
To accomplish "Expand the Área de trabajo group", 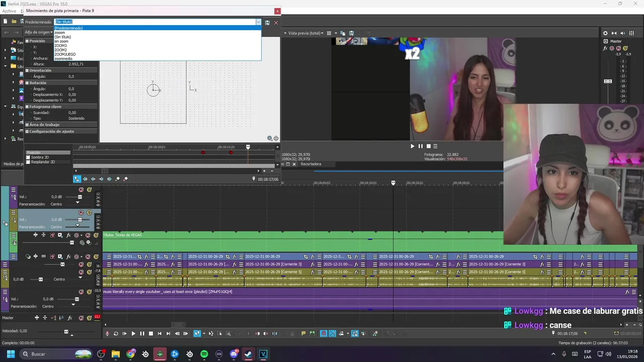I will pos(27,125).
